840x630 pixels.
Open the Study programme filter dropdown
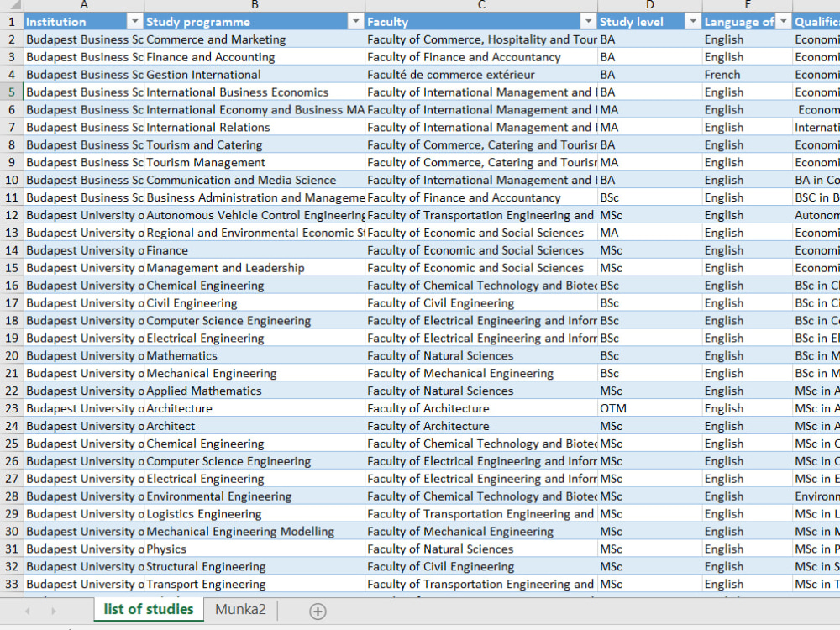[x=355, y=22]
